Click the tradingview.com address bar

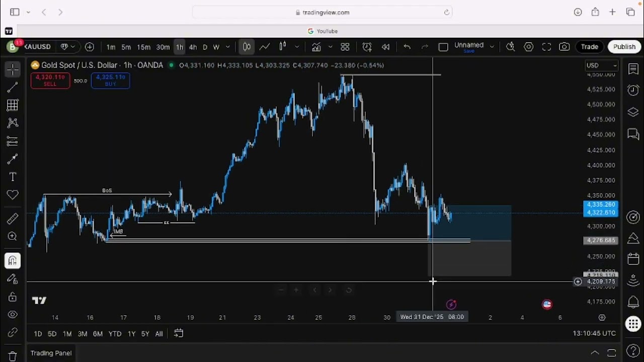tap(323, 12)
